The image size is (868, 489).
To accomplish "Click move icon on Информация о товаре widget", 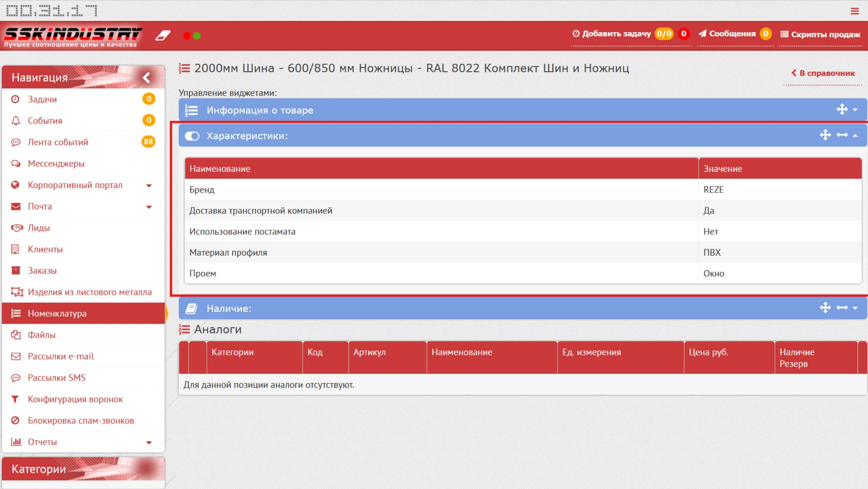I will pos(842,109).
